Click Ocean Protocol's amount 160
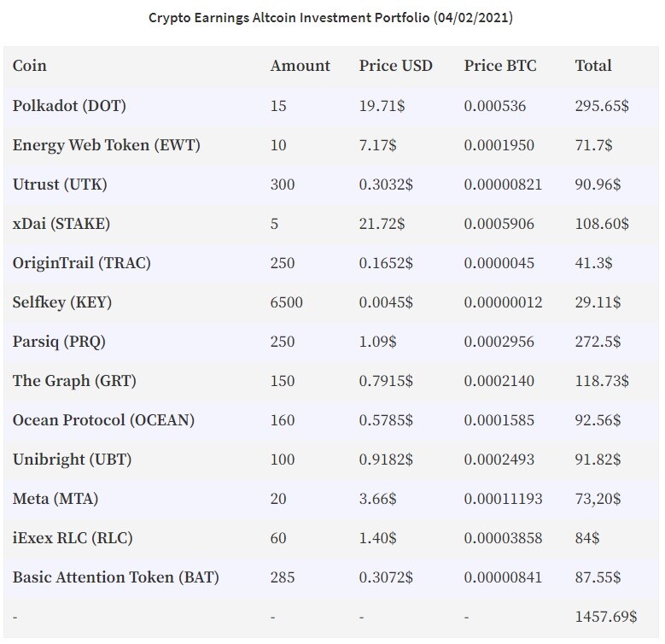 click(283, 420)
